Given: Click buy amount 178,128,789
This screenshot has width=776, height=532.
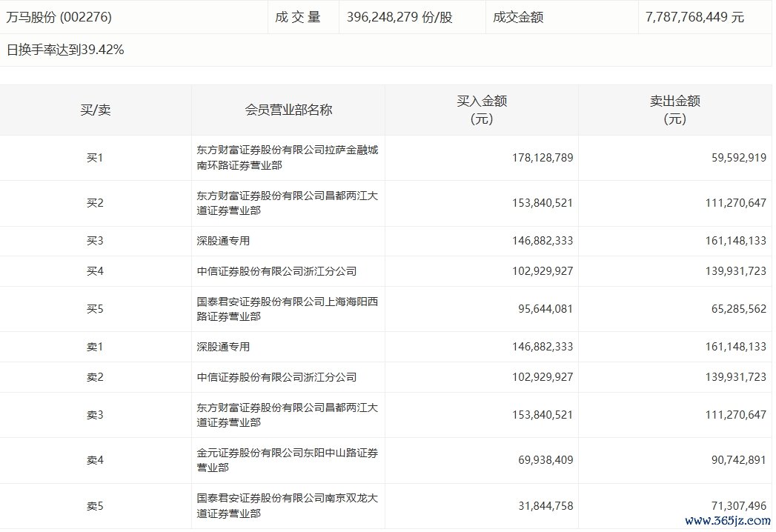Looking at the screenshot, I should 543,158.
